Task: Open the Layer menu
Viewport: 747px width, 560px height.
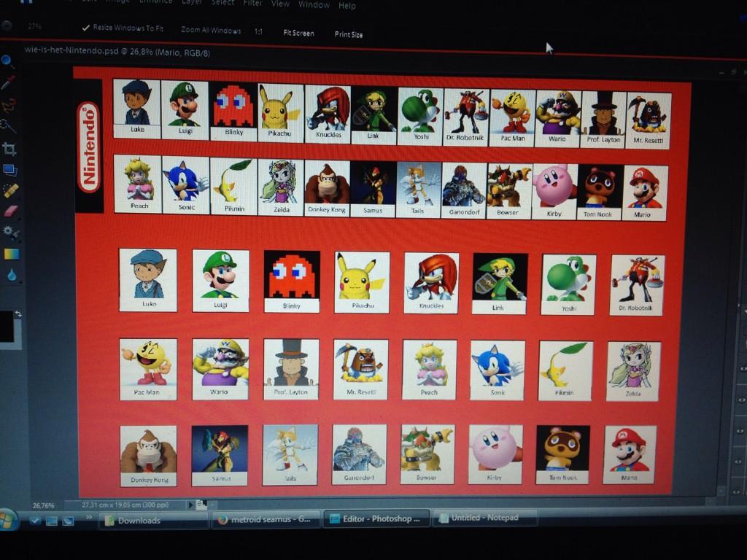Action: (192, 2)
